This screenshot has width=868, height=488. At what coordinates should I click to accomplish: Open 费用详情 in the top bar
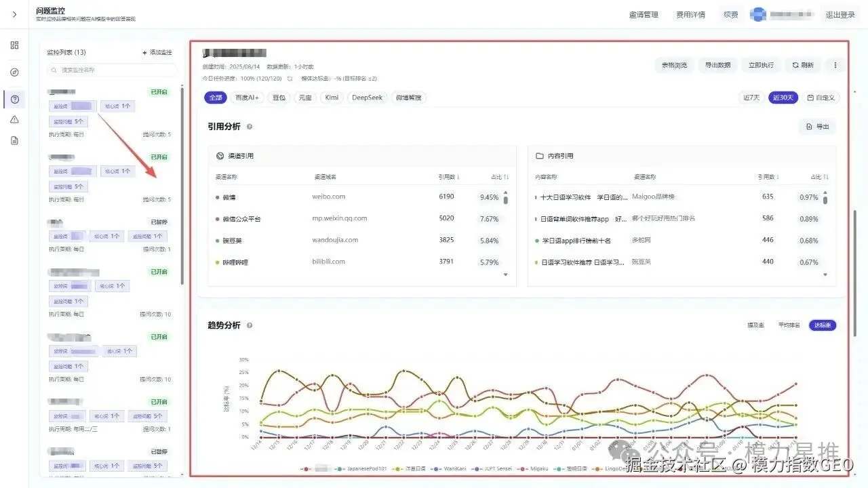(690, 14)
